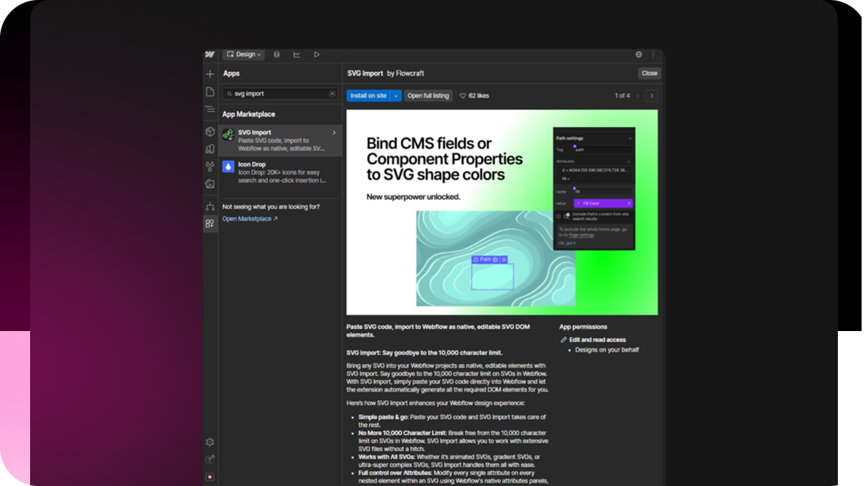The width and height of the screenshot is (868, 486).
Task: Open the Design mode dropdown
Action: pyautogui.click(x=243, y=54)
